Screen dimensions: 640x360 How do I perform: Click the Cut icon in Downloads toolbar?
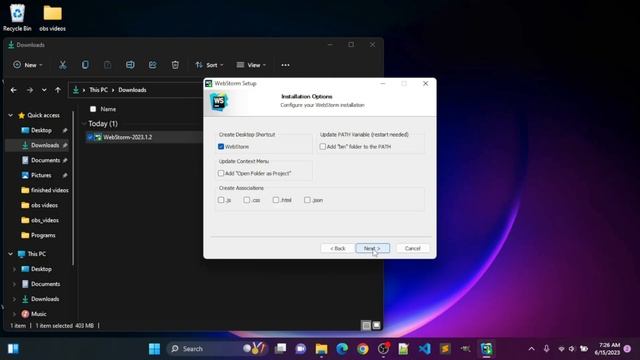click(62, 65)
